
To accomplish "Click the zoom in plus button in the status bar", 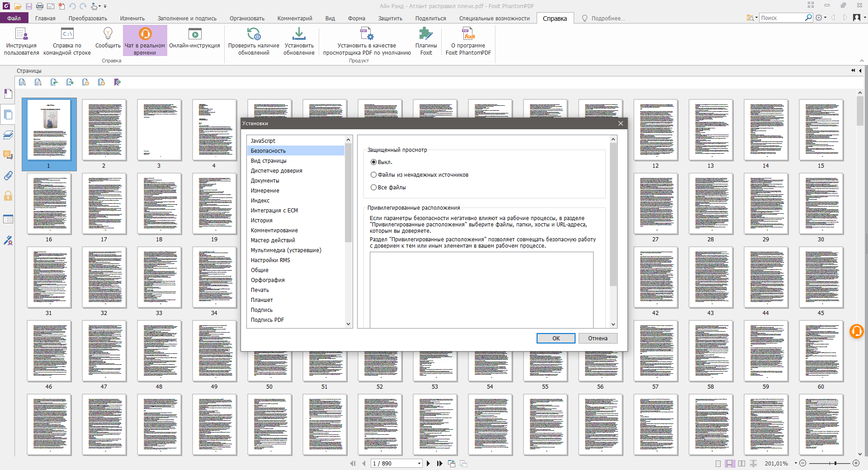I will click(x=856, y=463).
